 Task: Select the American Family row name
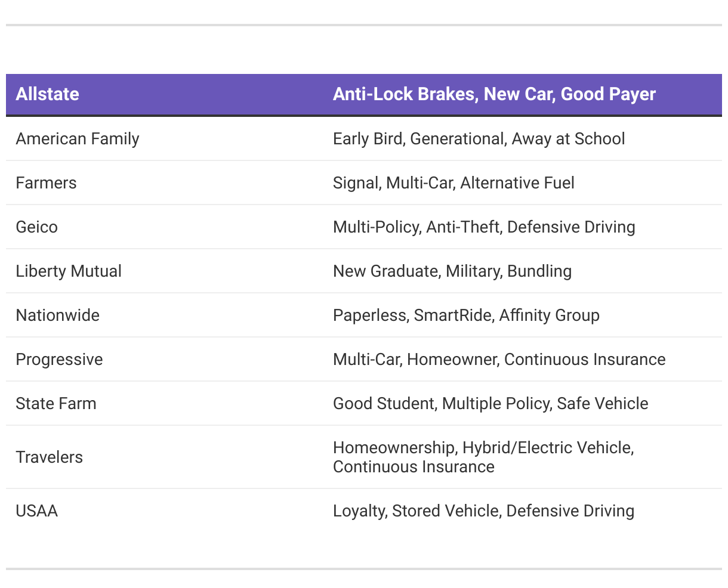[78, 139]
